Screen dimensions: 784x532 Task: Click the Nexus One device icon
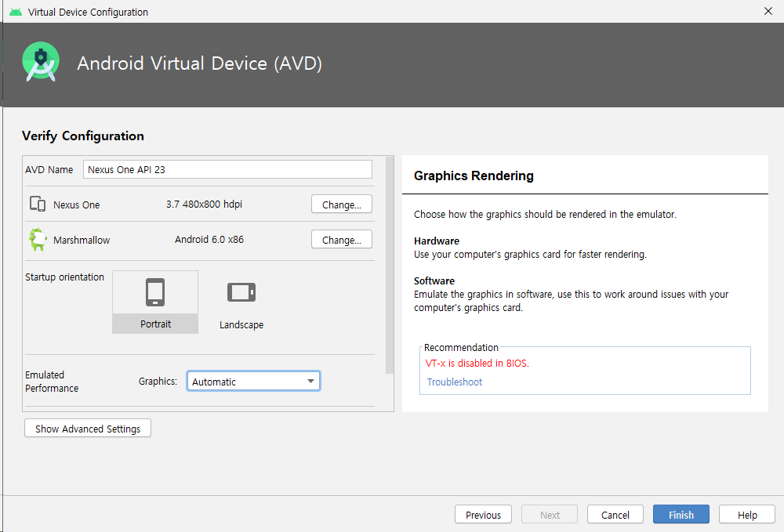tap(37, 204)
